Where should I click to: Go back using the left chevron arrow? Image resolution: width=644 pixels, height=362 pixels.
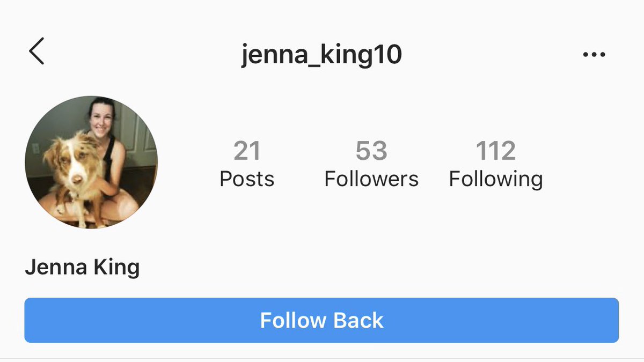tap(36, 52)
